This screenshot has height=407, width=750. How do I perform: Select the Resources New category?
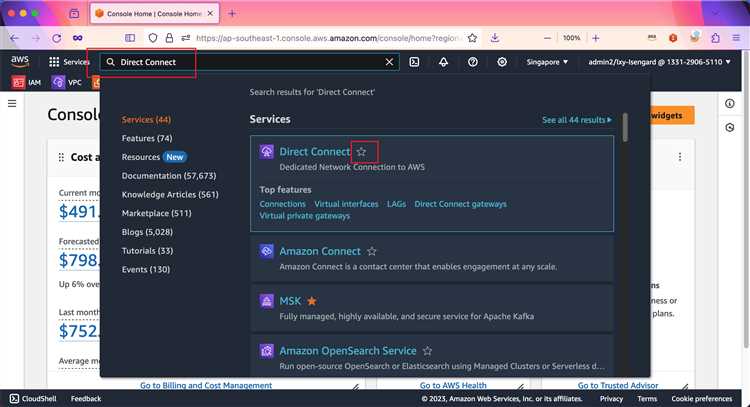[x=154, y=157]
